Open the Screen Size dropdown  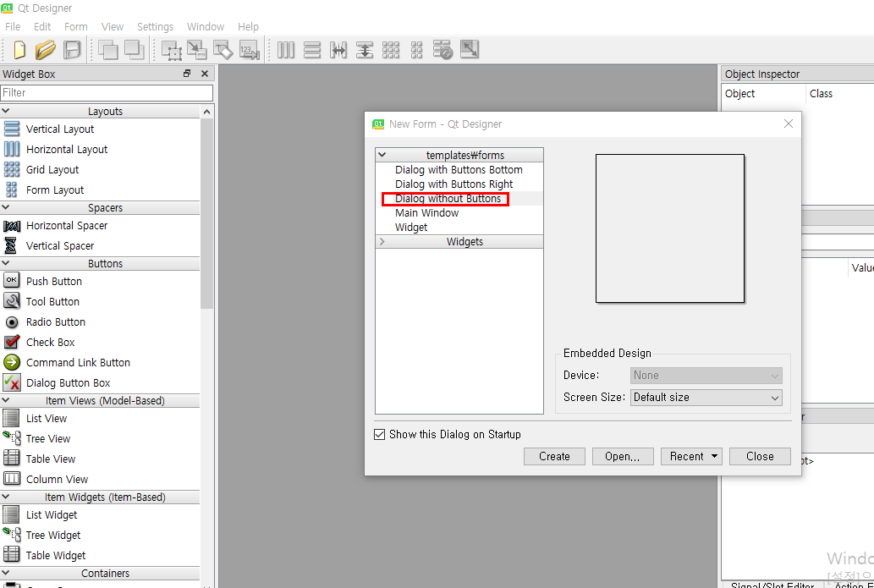click(x=706, y=398)
